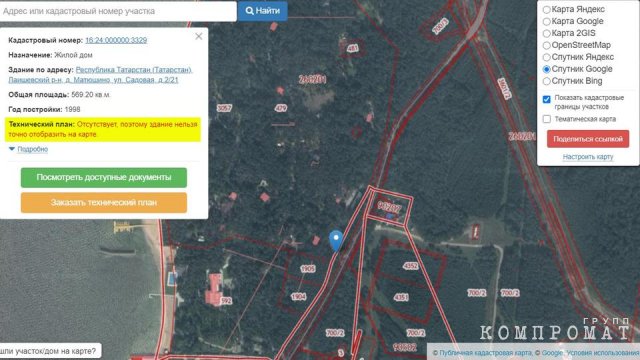Click the blue map location pin

point(336,240)
